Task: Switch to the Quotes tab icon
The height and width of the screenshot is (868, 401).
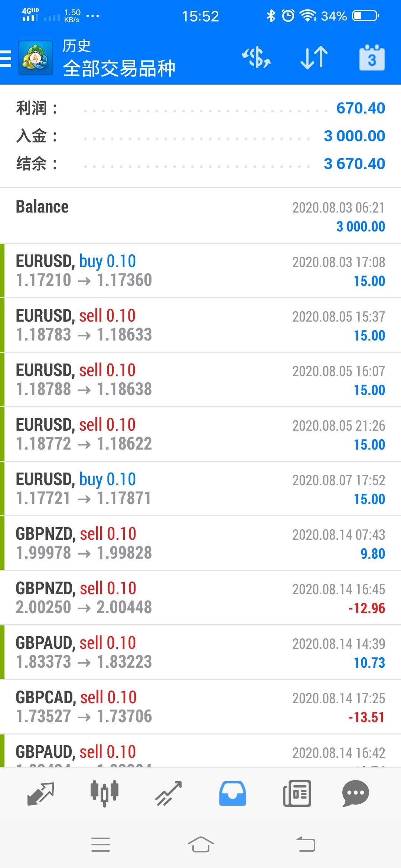Action: [41, 794]
